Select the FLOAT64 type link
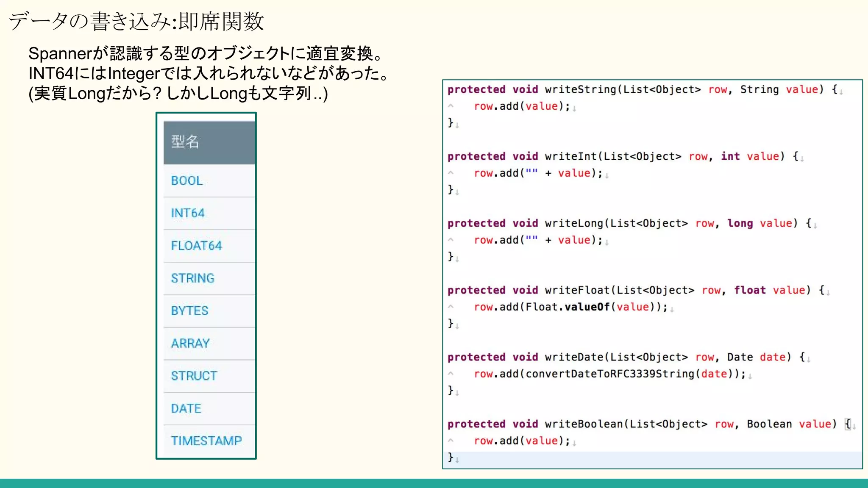This screenshot has width=868, height=488. click(x=196, y=246)
